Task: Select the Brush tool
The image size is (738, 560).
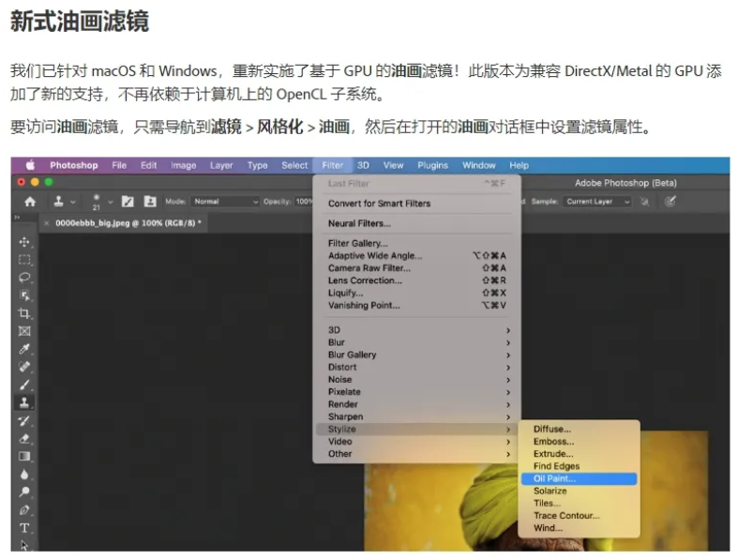Action: pyautogui.click(x=24, y=385)
